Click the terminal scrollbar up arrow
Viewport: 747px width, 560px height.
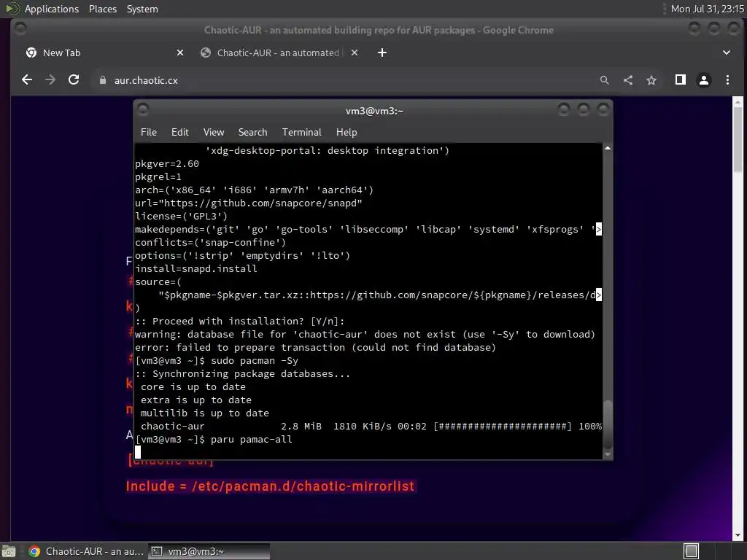[608, 149]
